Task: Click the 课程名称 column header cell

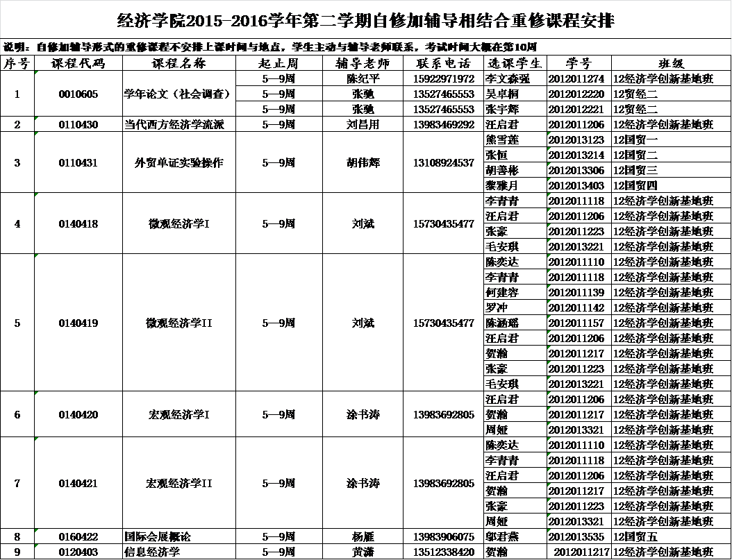Action: point(178,64)
